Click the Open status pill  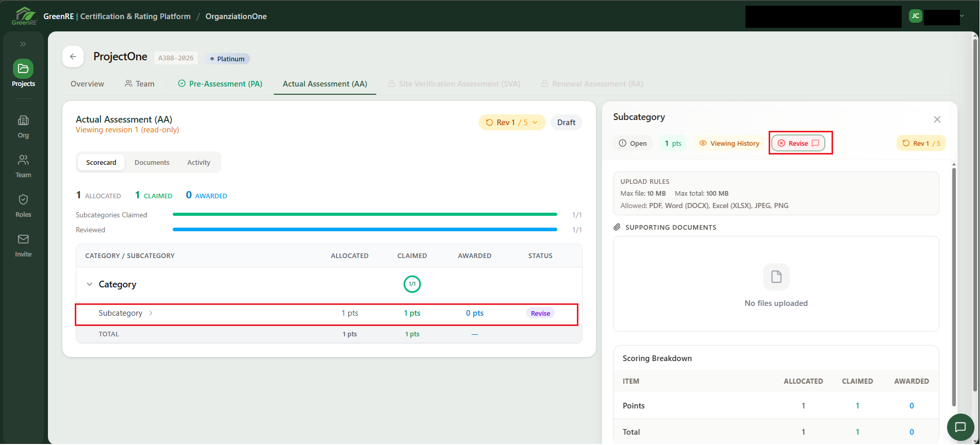pos(633,143)
